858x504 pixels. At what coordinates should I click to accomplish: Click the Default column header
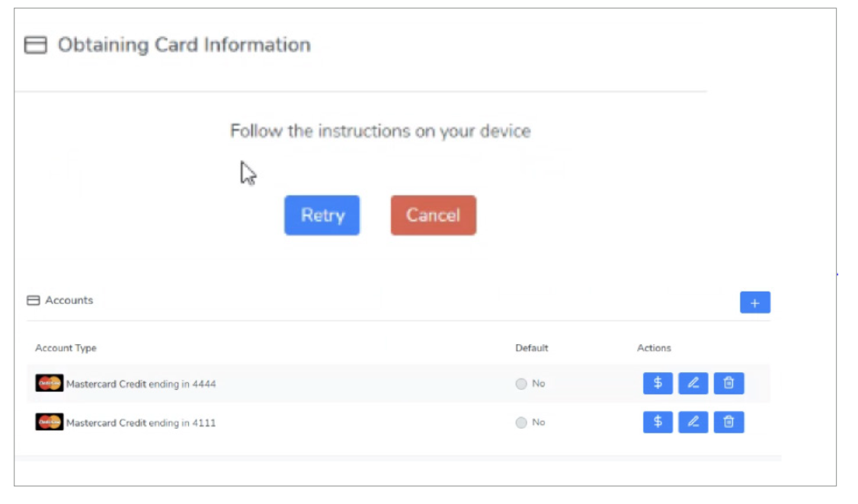coord(531,348)
